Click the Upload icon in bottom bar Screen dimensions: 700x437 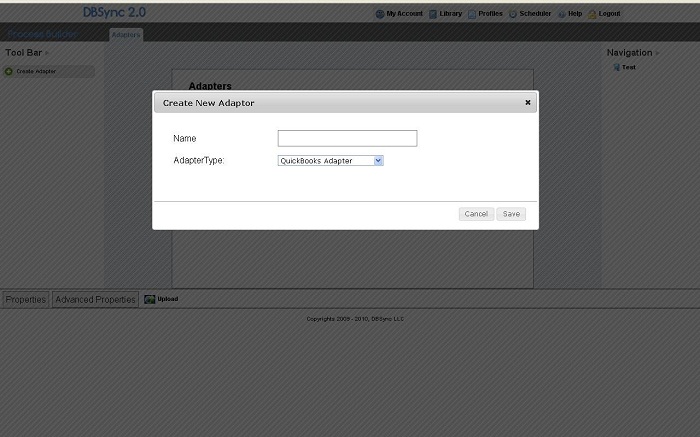tap(149, 299)
